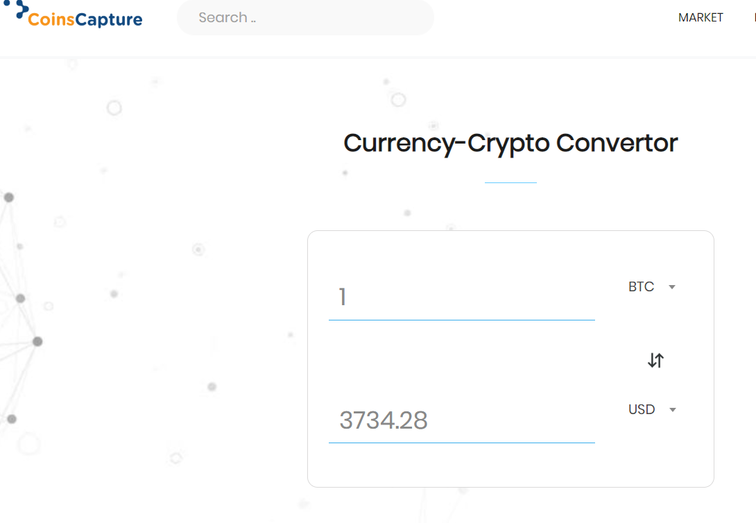The width and height of the screenshot is (756, 523).
Task: Open the MARKET menu item
Action: (701, 18)
